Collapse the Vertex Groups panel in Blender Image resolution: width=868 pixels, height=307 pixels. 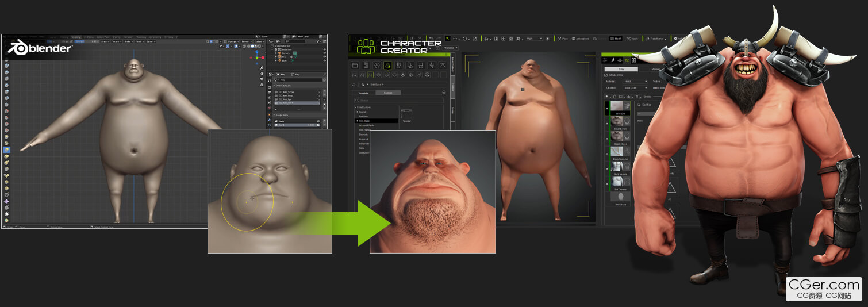click(274, 86)
